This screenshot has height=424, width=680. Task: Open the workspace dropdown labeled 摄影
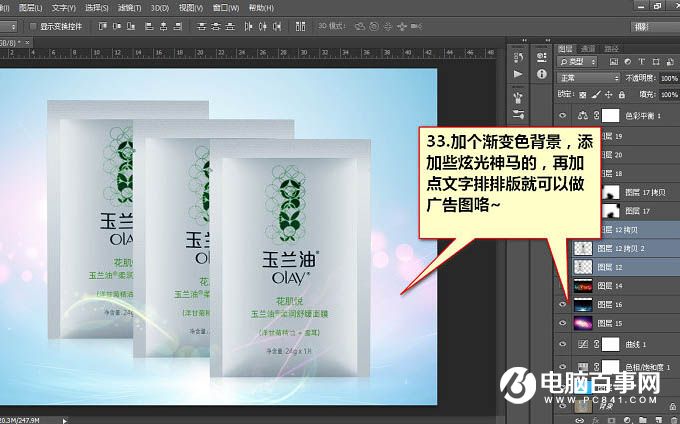click(655, 27)
